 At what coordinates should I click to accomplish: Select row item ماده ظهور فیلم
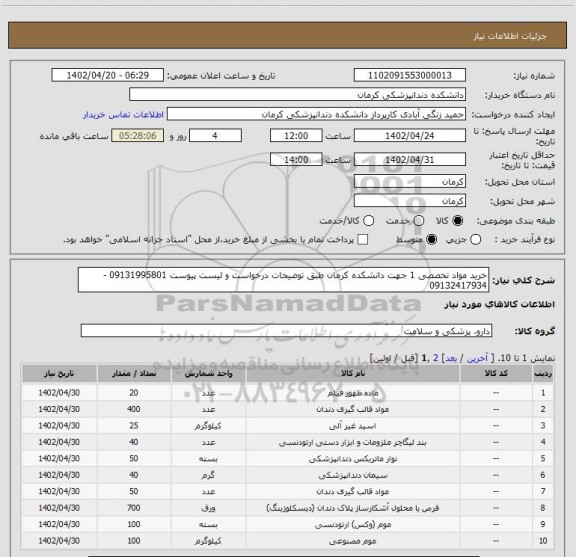tap(353, 393)
